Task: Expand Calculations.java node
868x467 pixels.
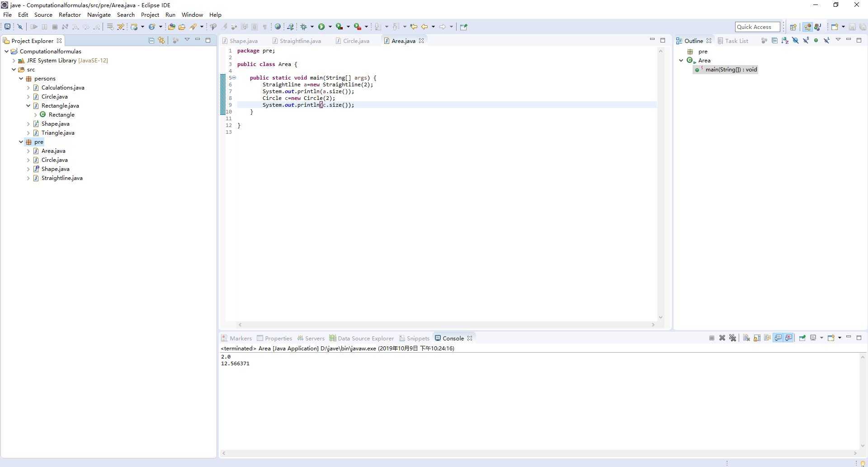Action: coord(28,88)
